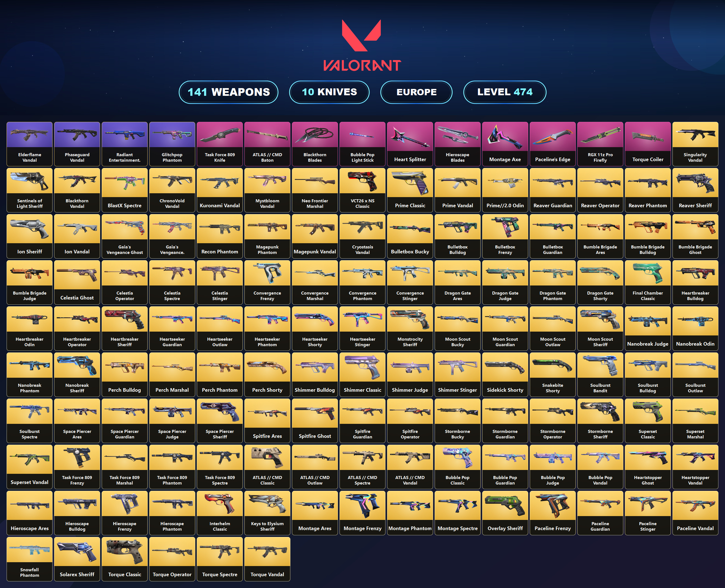Pick the Torque Coiler knife icon
The width and height of the screenshot is (725, 588).
[x=648, y=137]
